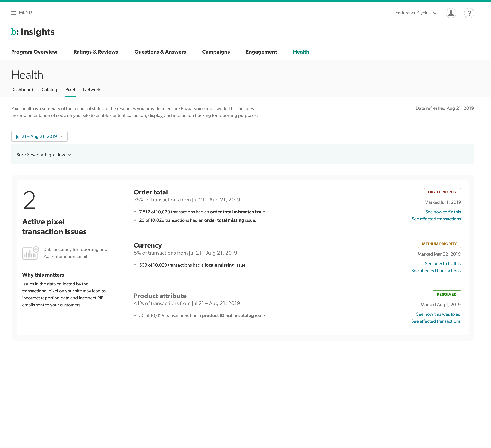491x448 pixels.
Task: Switch to the Catalog sub-tab
Action: pos(49,90)
